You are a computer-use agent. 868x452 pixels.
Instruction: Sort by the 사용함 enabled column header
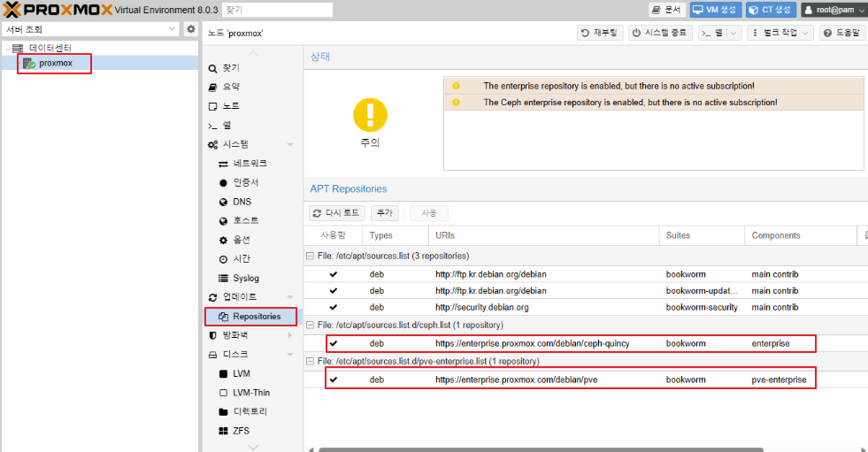[333, 235]
